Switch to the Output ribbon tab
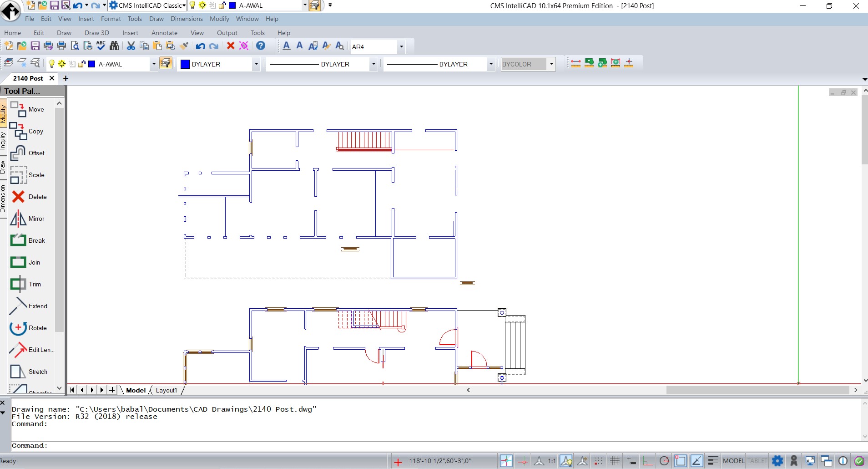 [227, 33]
